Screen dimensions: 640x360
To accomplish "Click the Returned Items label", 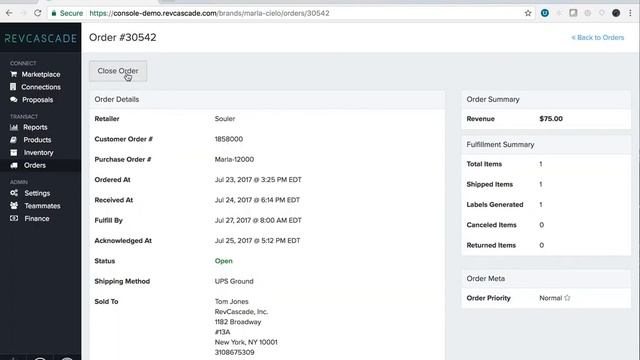I will [x=491, y=245].
